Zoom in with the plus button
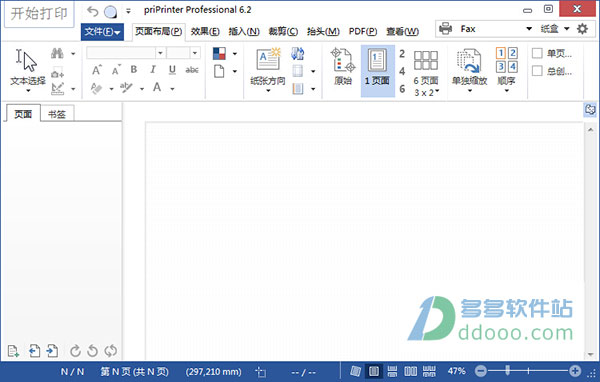Viewport: 600px width, 382px height. tap(575, 371)
